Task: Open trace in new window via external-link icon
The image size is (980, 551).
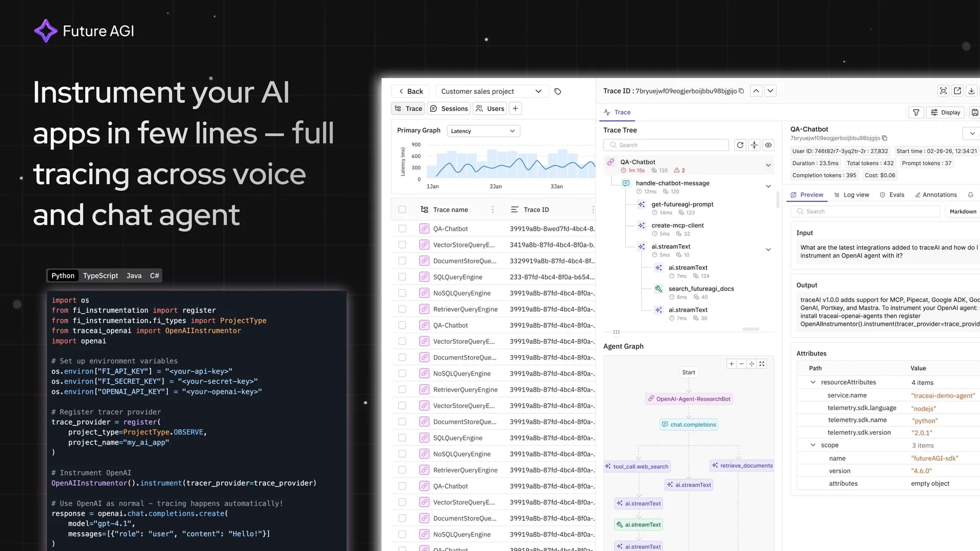Action: tap(957, 90)
